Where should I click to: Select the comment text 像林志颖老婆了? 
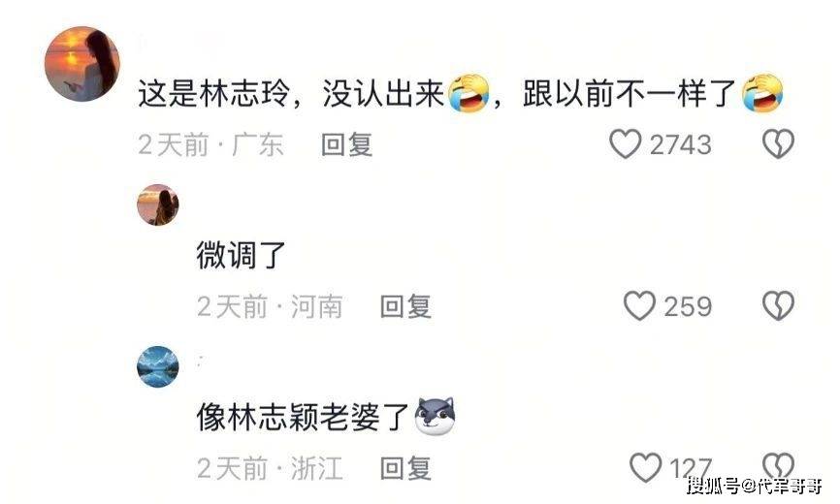(304, 417)
